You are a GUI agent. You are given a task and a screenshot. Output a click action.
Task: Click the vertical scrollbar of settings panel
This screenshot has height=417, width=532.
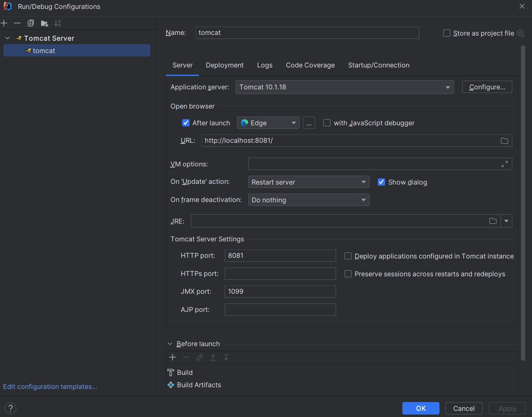point(523,203)
